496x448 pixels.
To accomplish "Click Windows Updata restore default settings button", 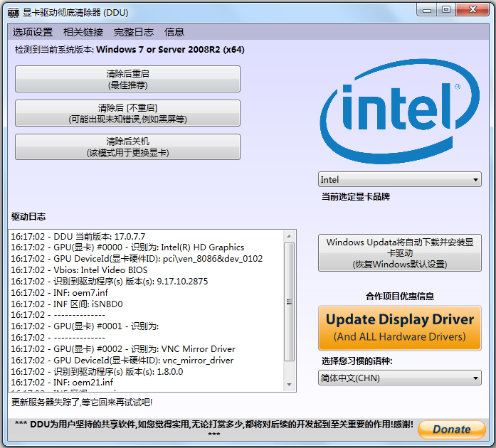I will (400, 253).
